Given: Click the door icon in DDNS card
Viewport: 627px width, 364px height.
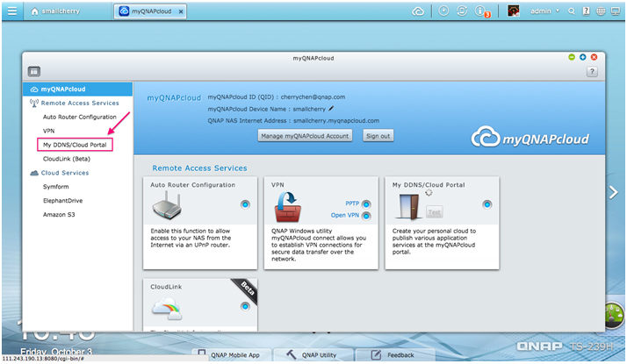Looking at the screenshot, I should tap(407, 207).
